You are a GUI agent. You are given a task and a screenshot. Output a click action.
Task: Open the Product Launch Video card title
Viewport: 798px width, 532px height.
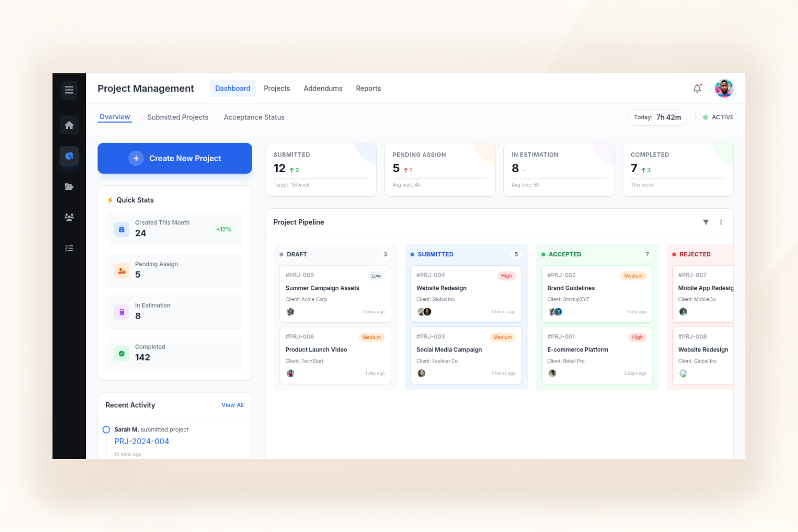(x=316, y=350)
